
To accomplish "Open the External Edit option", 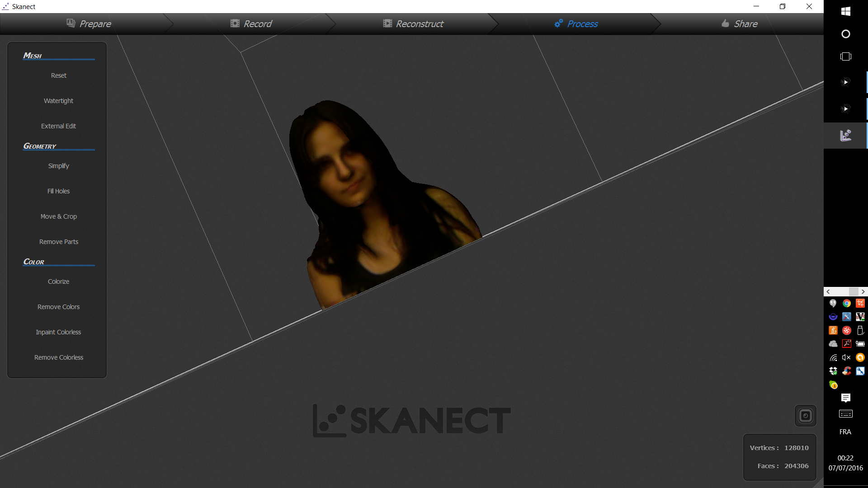I will (x=58, y=126).
